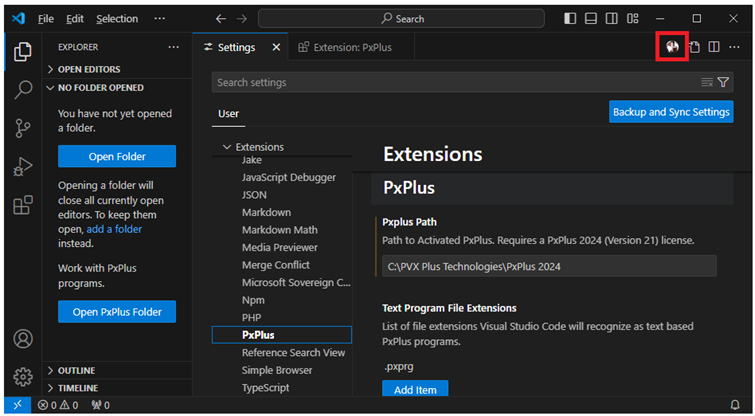Open the Search view in activity bar
The height and width of the screenshot is (416, 755).
coord(22,90)
